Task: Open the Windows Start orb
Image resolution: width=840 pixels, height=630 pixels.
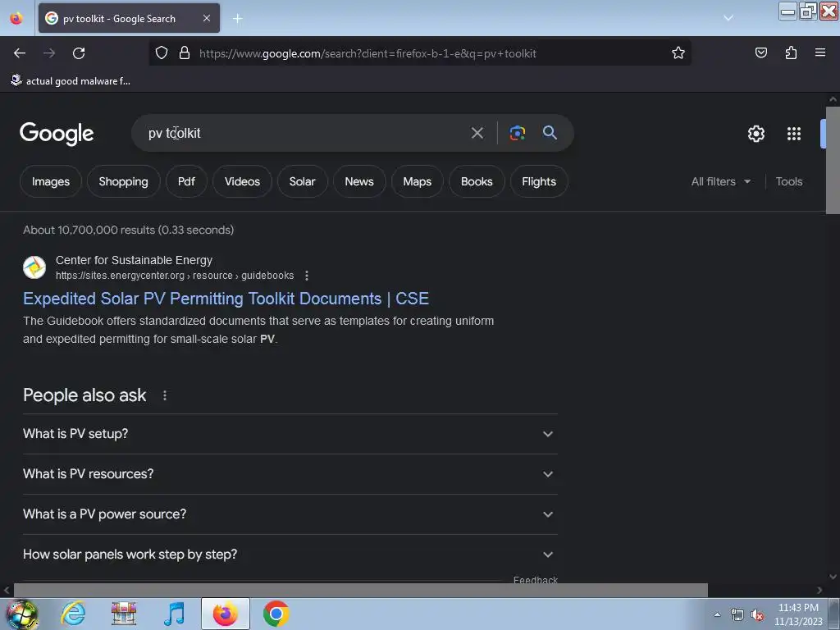Action: click(x=22, y=614)
